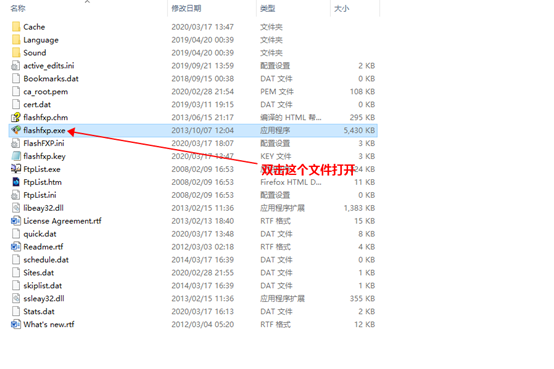Select the file name flashfxp.exe
The height and width of the screenshot is (369, 554).
44,130
